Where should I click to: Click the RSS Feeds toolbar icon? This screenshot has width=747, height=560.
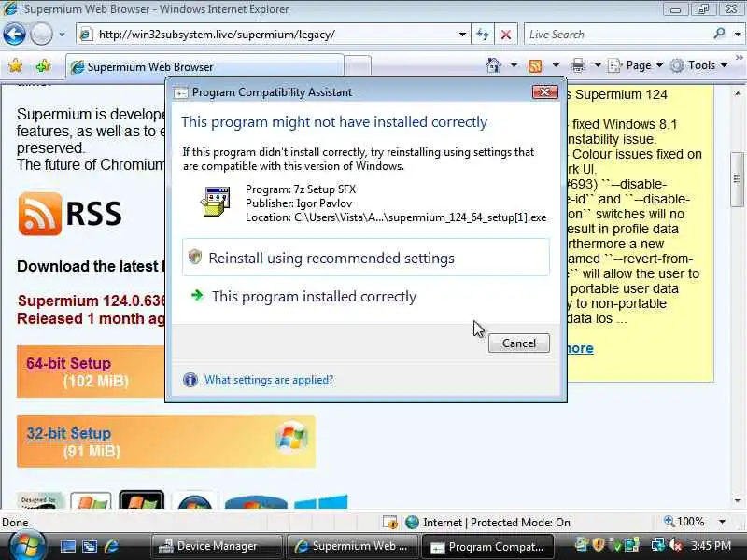tap(535, 65)
